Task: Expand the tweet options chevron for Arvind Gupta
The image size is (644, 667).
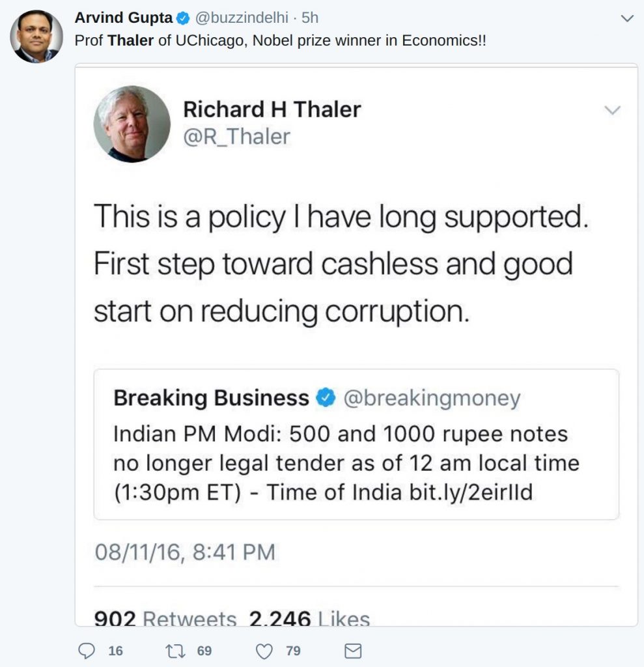Action: (x=627, y=18)
